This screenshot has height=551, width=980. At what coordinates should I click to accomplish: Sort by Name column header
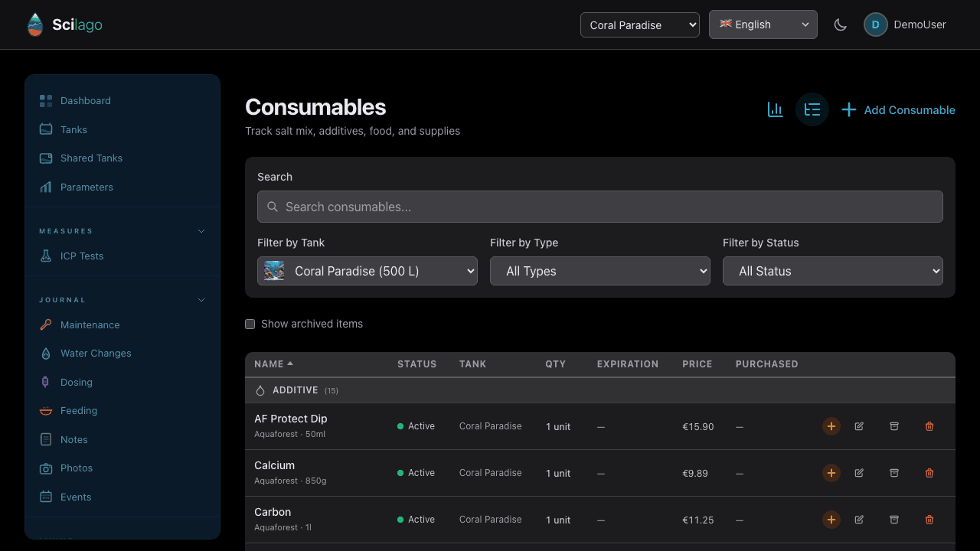pos(273,364)
